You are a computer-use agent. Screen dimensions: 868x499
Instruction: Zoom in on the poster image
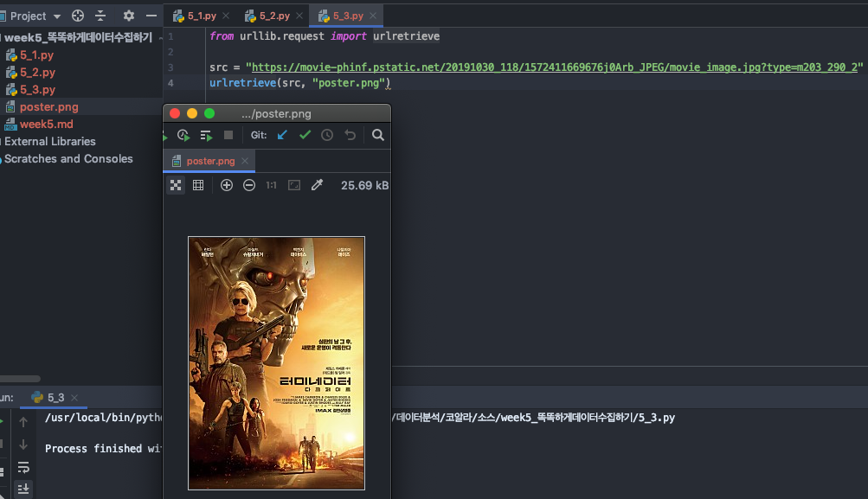point(227,185)
